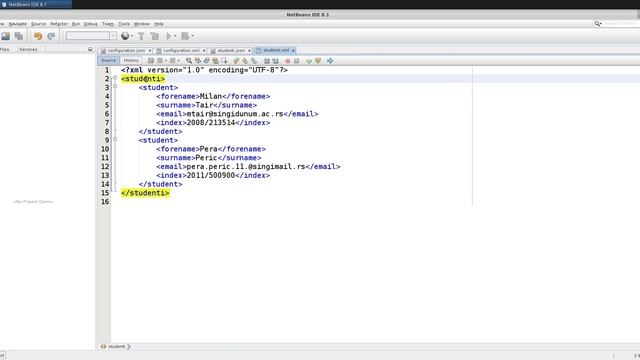Click Find Next Occurrence icon

point(207,61)
